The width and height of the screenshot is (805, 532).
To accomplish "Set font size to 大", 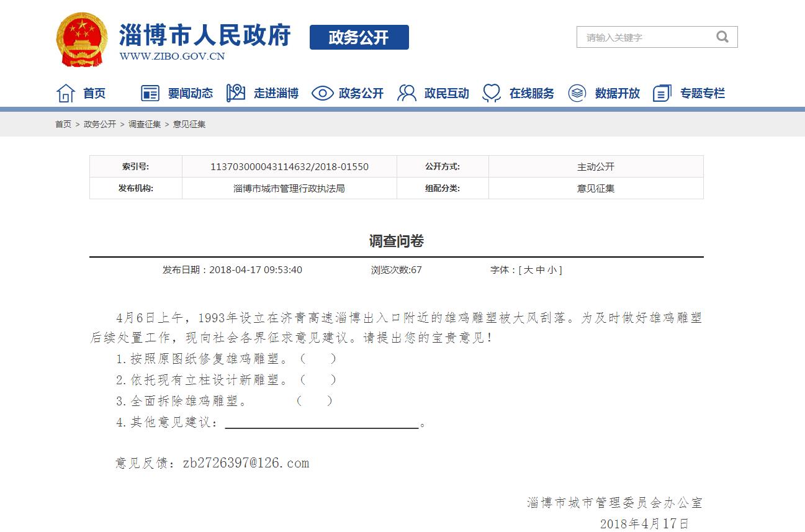I will (528, 270).
